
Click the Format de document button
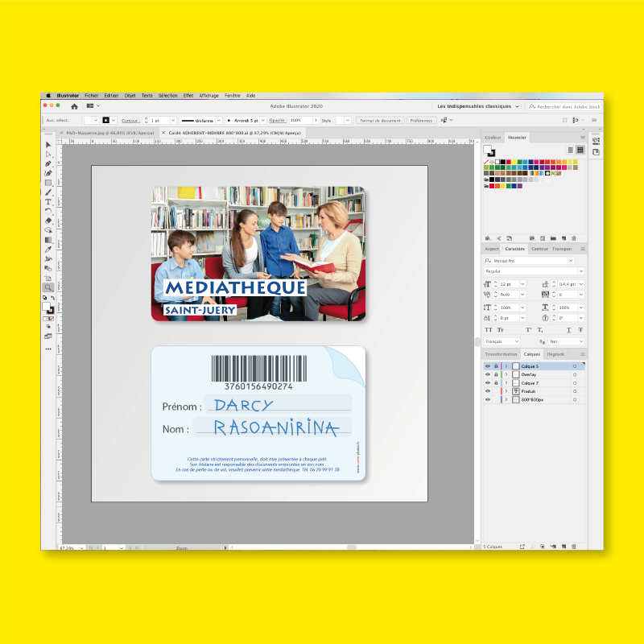(380, 120)
